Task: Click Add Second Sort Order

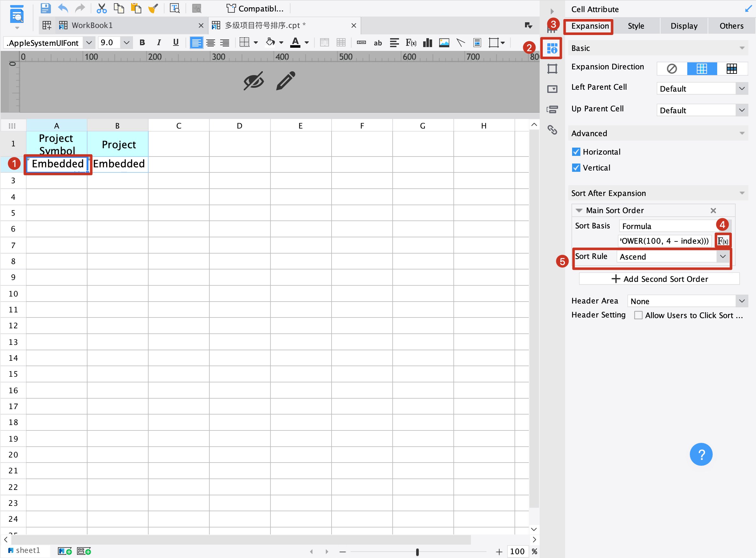Action: click(x=659, y=279)
